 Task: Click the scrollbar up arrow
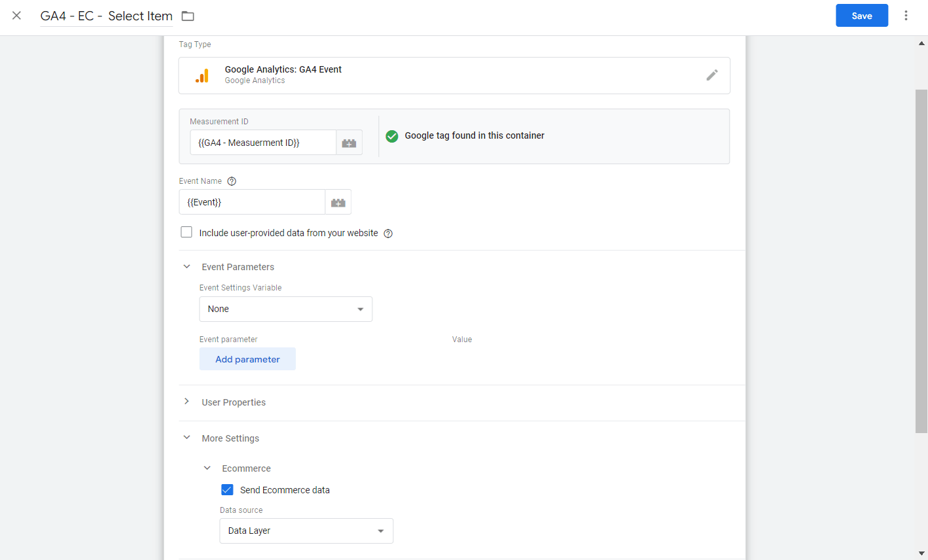[921, 43]
